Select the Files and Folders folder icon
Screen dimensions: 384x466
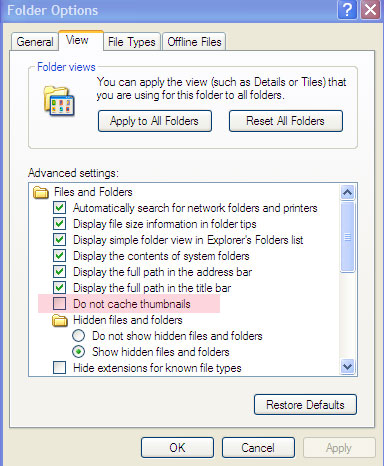(41, 192)
